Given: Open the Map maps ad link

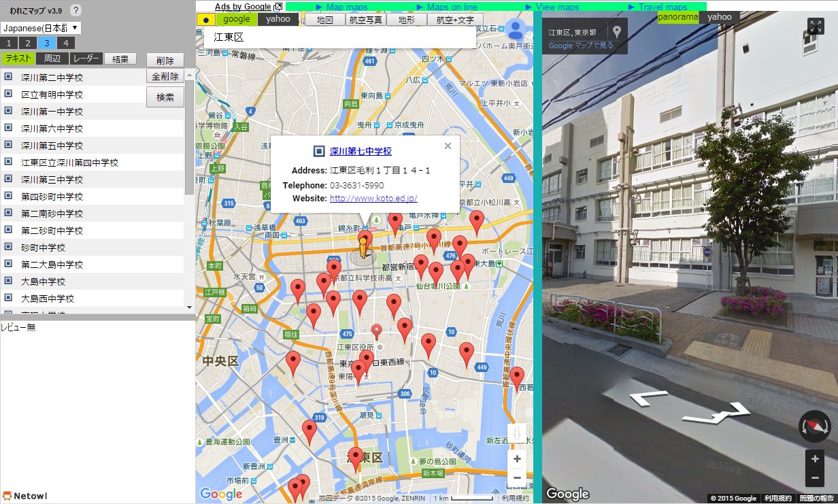Looking at the screenshot, I should click(347, 7).
